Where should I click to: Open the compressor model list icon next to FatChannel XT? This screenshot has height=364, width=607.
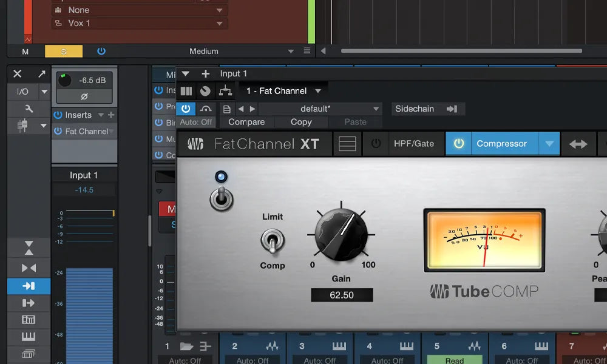click(346, 143)
